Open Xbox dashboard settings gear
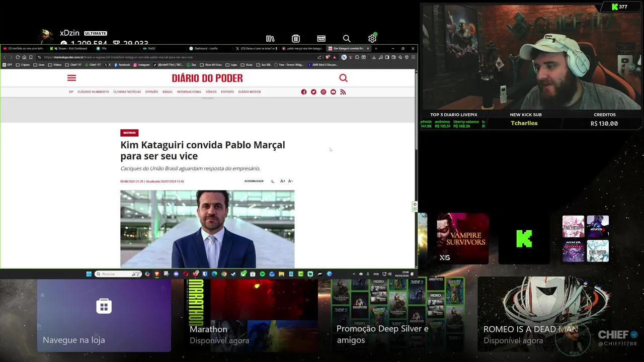Viewport: 644px width, 362px height. coord(372,38)
